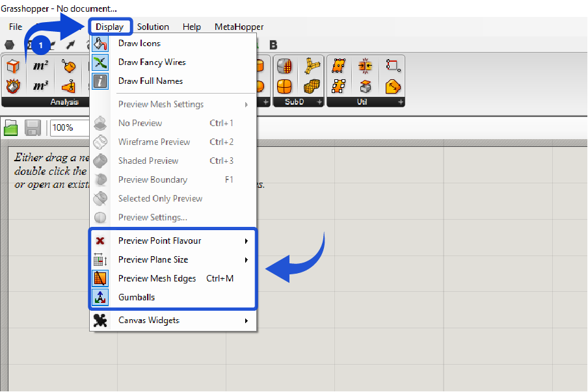The image size is (588, 392).
Task: Select the orange gridded mesh blob icon
Action: point(312,86)
